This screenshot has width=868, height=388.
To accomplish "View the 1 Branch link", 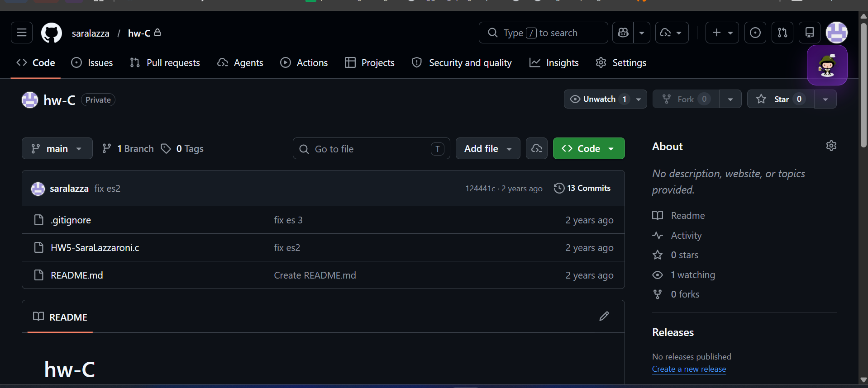I will tap(128, 148).
